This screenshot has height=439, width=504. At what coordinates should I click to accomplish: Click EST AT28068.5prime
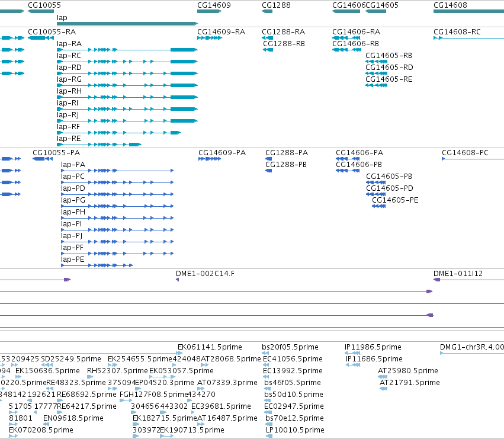[x=231, y=359]
